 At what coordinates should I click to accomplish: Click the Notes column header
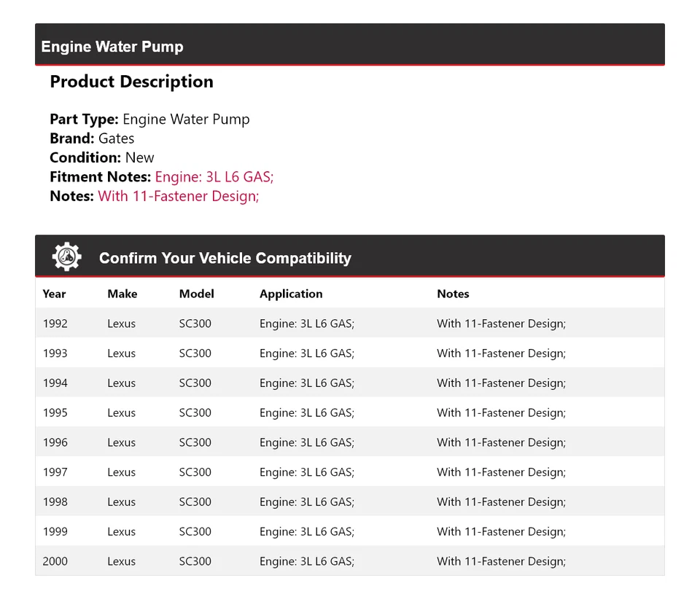(x=453, y=294)
